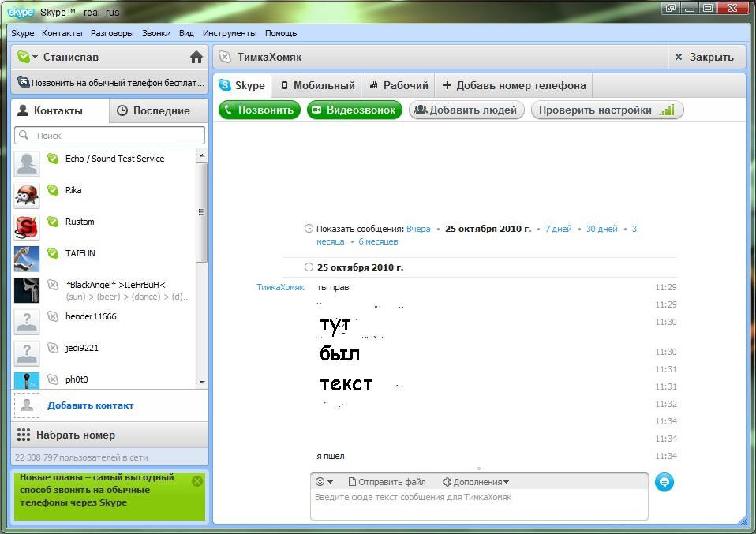Click the contact list scroll up arrow
The width and height of the screenshot is (756, 534).
point(202,155)
